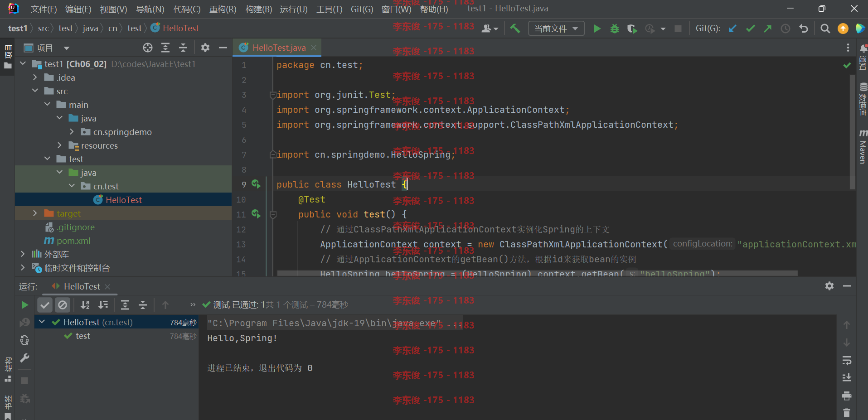Expand the target folder

35,213
